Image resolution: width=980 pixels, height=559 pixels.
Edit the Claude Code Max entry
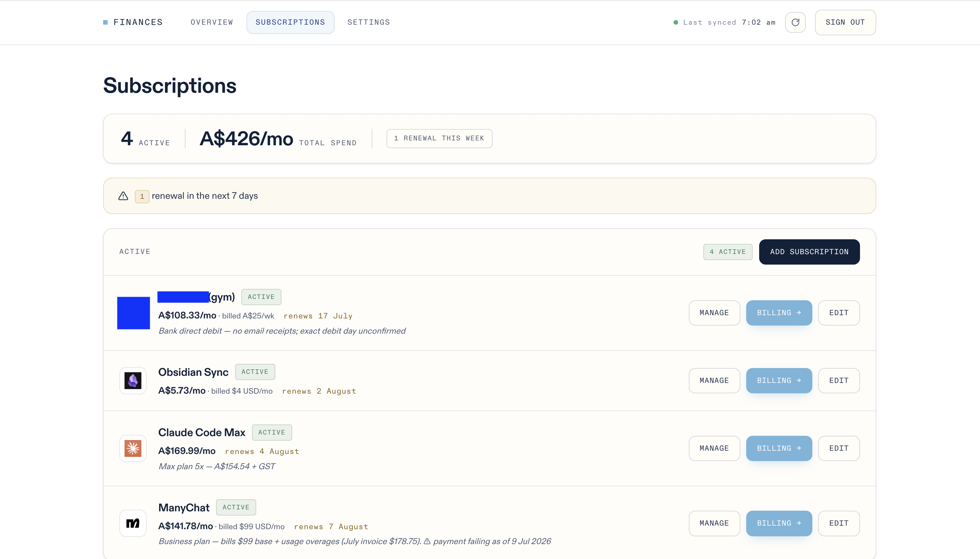tap(839, 448)
